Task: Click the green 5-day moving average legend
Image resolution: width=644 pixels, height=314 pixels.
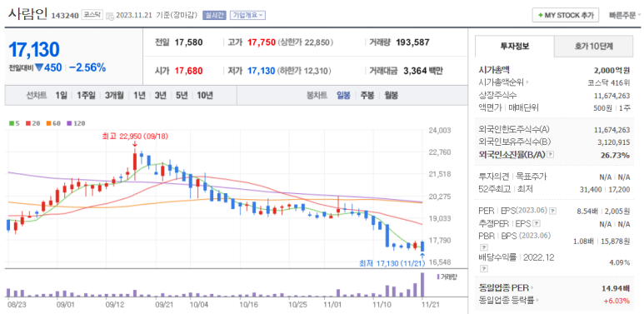Action: click(14, 122)
